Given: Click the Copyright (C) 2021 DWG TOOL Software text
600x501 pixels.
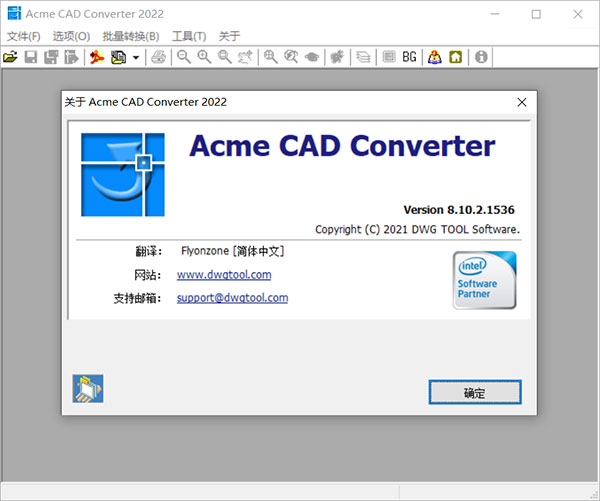Looking at the screenshot, I should [417, 229].
